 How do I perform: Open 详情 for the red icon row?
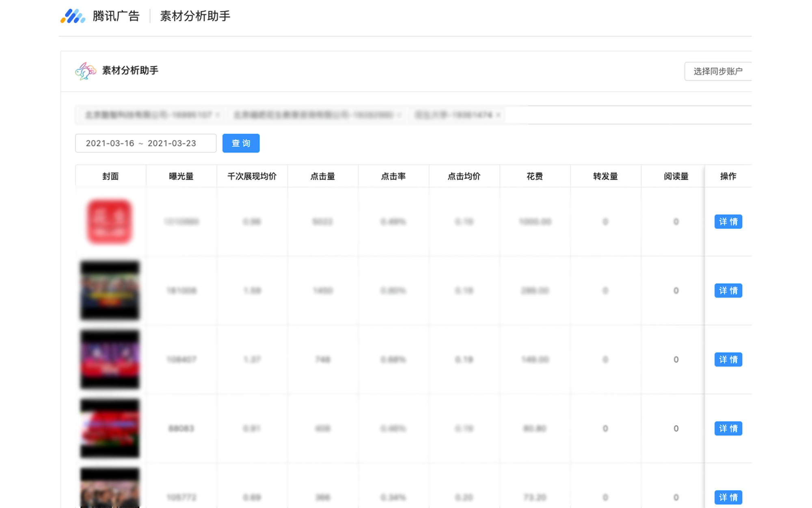(728, 222)
